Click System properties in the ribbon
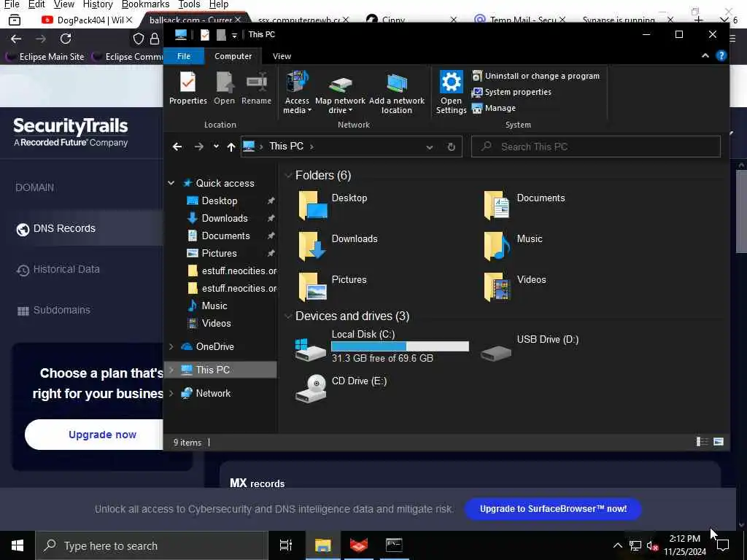This screenshot has width=747, height=560. [511, 92]
